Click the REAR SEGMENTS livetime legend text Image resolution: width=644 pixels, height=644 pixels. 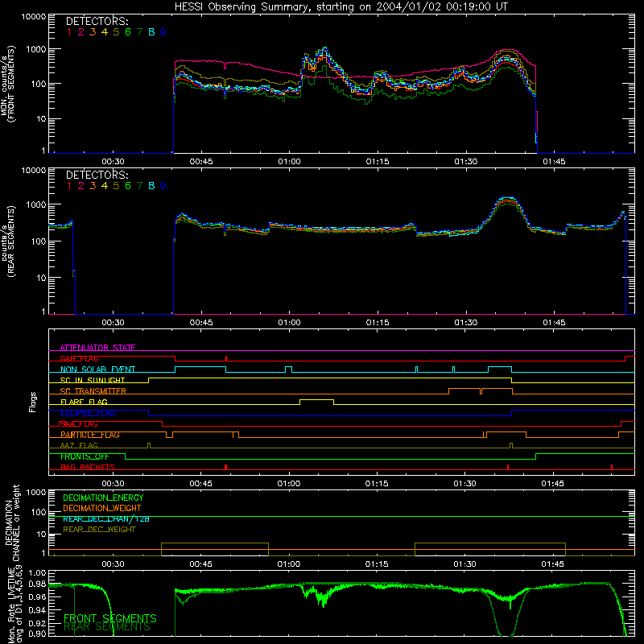(x=107, y=627)
